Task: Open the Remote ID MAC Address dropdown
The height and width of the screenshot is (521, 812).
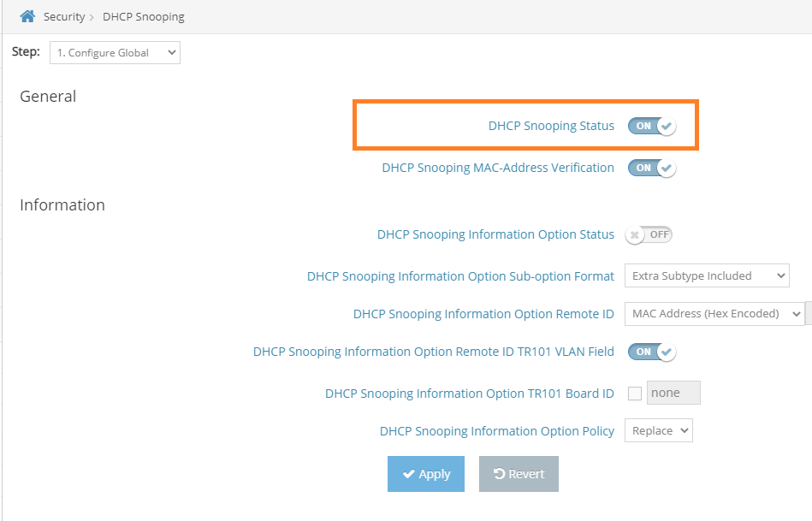Action: click(x=714, y=314)
